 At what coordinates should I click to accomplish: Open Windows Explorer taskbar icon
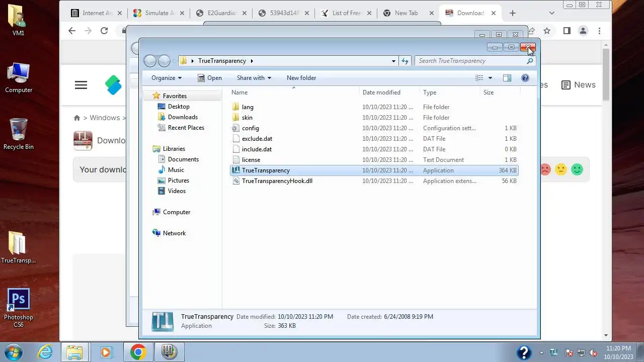click(x=74, y=352)
